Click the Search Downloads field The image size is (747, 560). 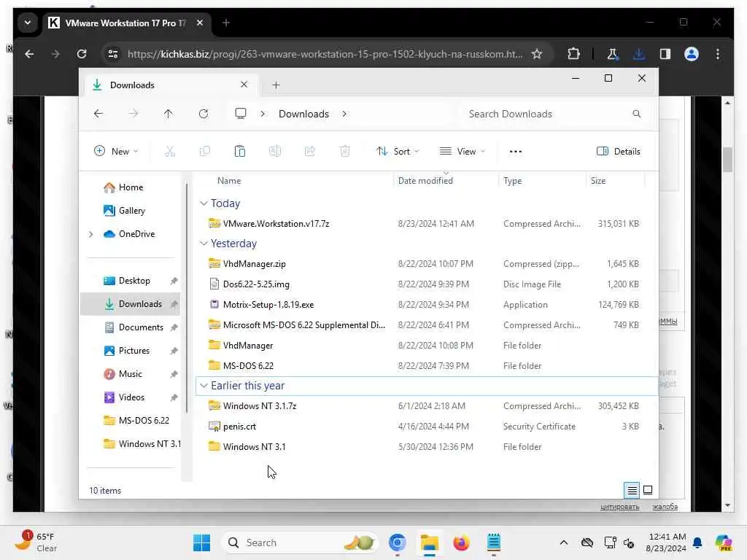555,114
